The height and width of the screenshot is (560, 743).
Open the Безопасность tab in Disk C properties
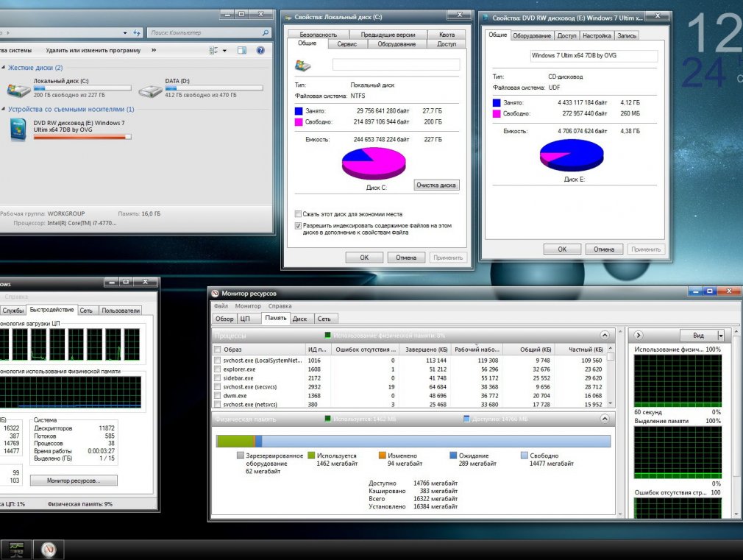(x=318, y=35)
